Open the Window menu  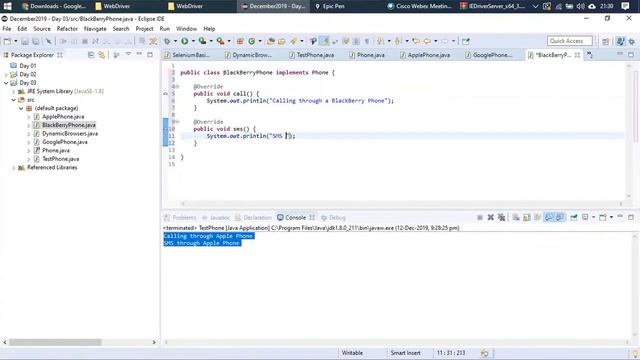point(186,29)
